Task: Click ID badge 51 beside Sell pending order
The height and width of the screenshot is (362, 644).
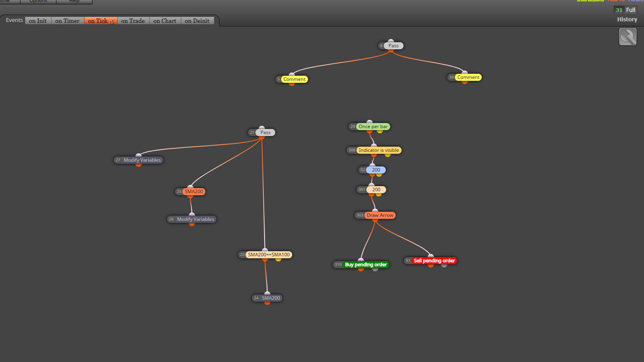Action: point(408,261)
